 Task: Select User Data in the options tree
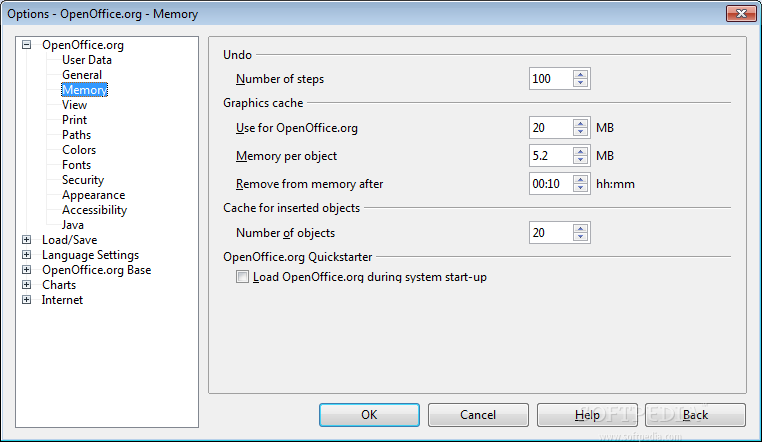click(87, 60)
